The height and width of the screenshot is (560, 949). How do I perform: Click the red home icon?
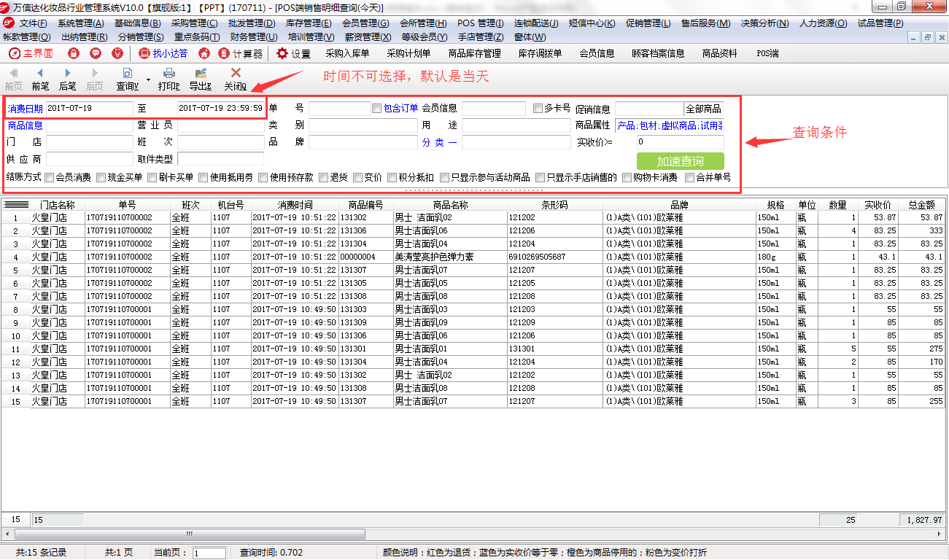(204, 53)
